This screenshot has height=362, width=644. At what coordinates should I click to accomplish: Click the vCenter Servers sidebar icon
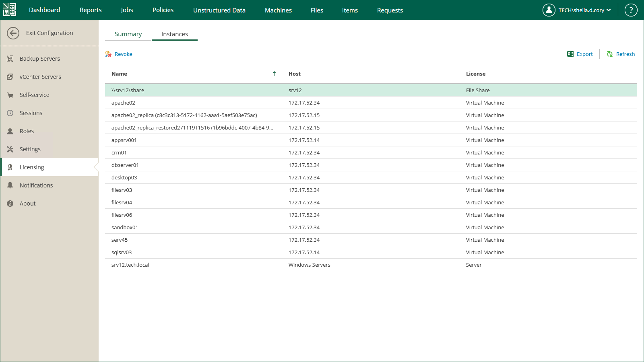10,77
